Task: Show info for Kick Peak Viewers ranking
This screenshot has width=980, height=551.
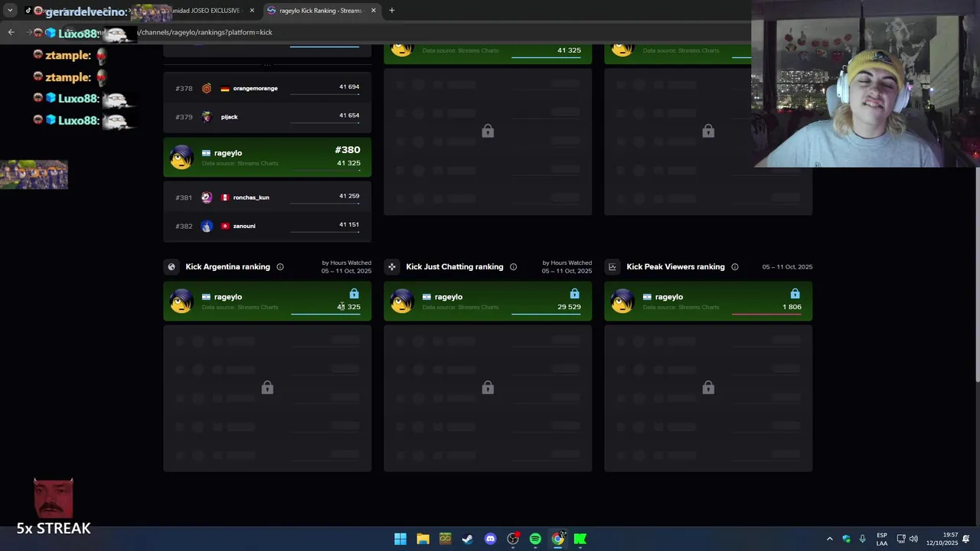Action: pyautogui.click(x=735, y=266)
